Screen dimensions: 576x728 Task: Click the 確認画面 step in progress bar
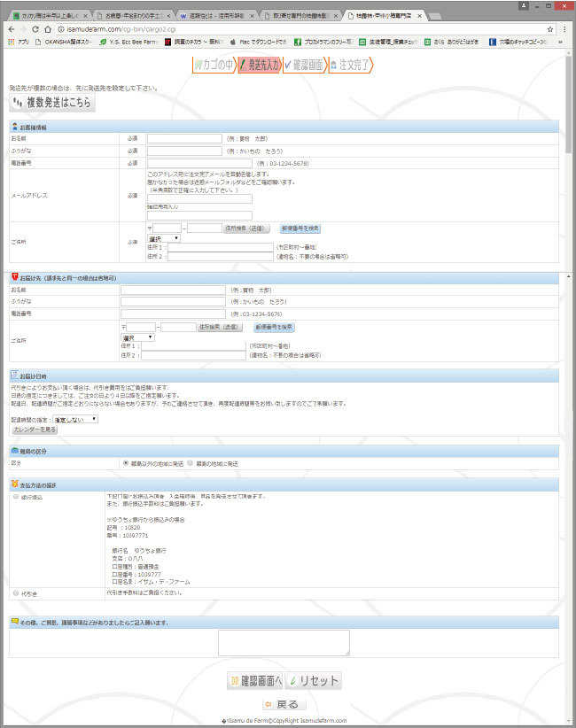pyautogui.click(x=304, y=65)
